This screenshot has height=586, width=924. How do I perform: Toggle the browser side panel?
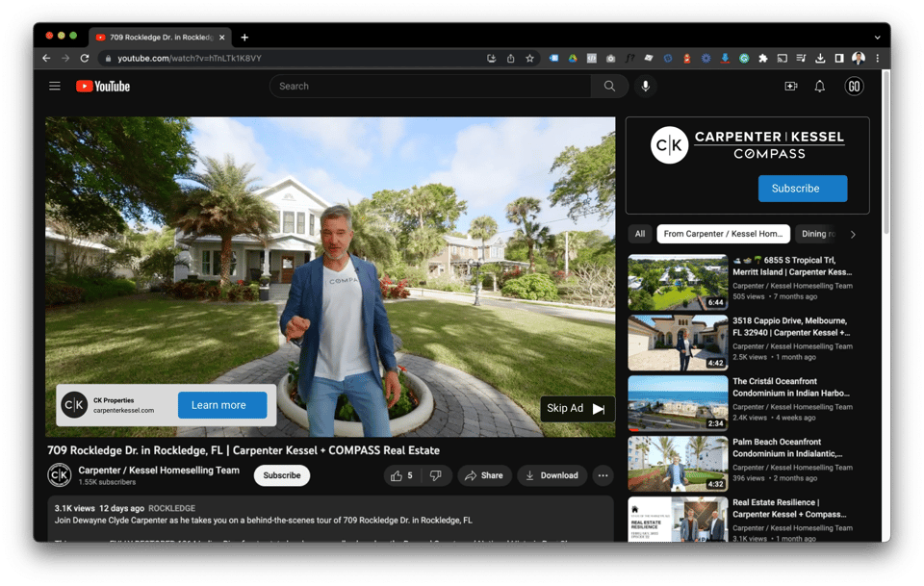click(838, 58)
